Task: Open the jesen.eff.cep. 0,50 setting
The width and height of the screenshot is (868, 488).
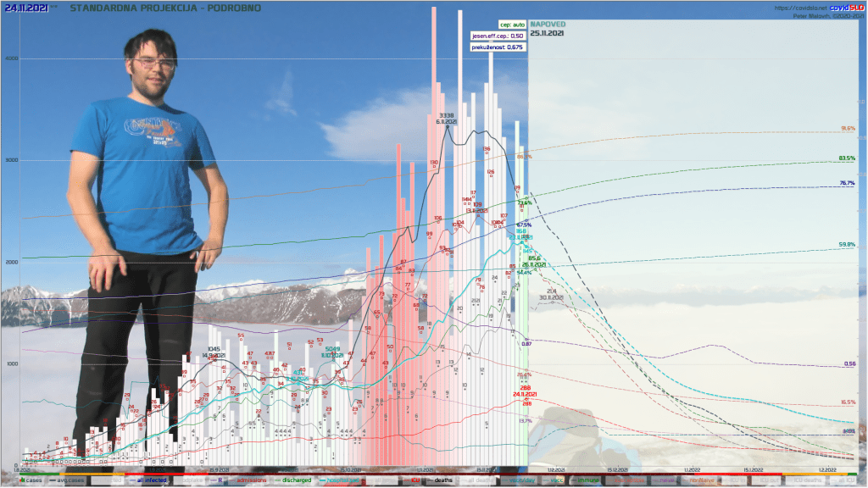Action: 498,36
